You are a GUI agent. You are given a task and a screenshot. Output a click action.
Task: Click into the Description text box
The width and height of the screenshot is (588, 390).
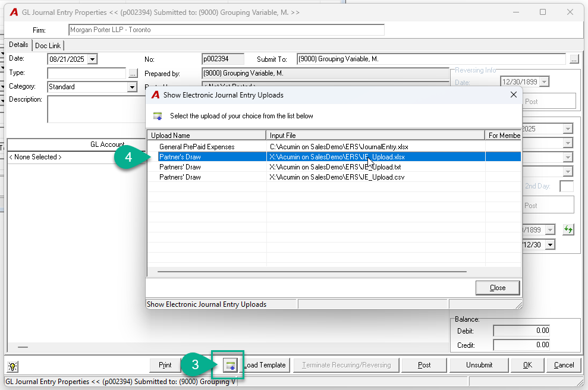pyautogui.click(x=96, y=109)
